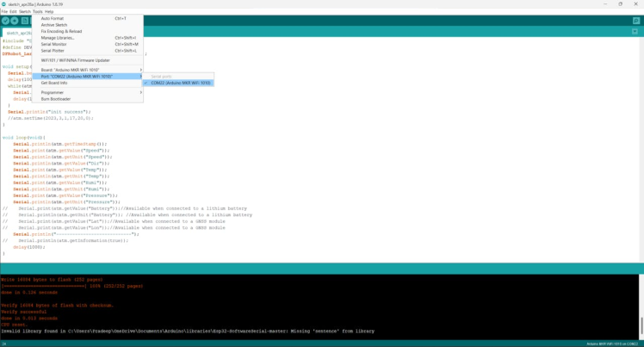644x347 pixels.
Task: Click Arduino logo in the title bar
Action: pyautogui.click(x=3, y=4)
